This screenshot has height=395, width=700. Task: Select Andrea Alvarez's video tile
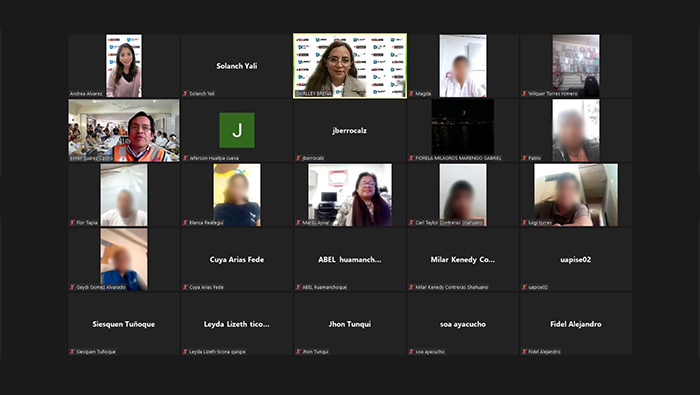[x=124, y=66]
